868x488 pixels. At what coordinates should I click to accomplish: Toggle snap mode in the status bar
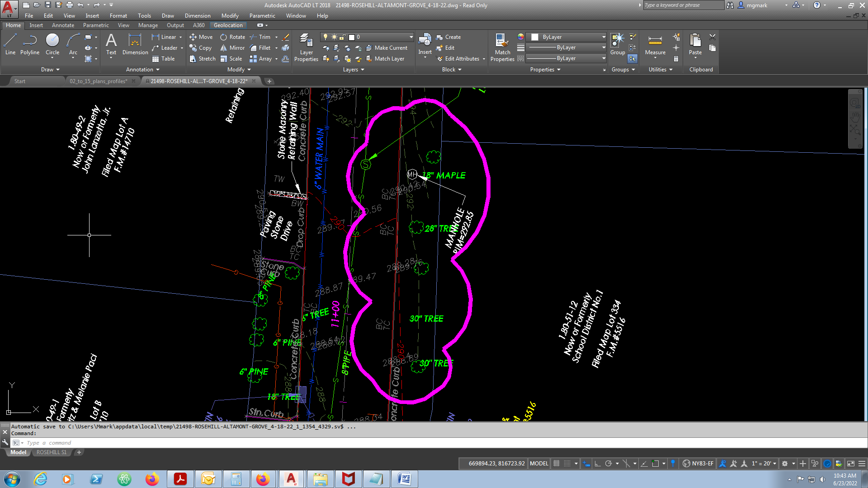566,463
